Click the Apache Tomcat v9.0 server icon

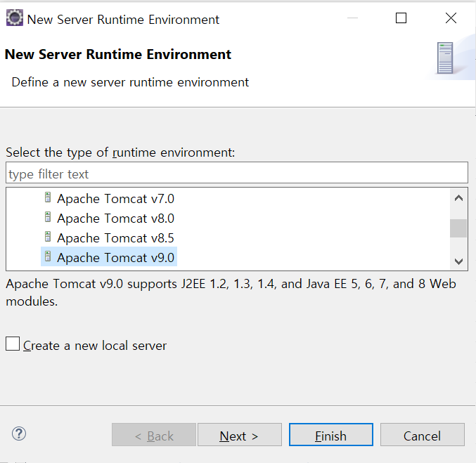tap(48, 256)
